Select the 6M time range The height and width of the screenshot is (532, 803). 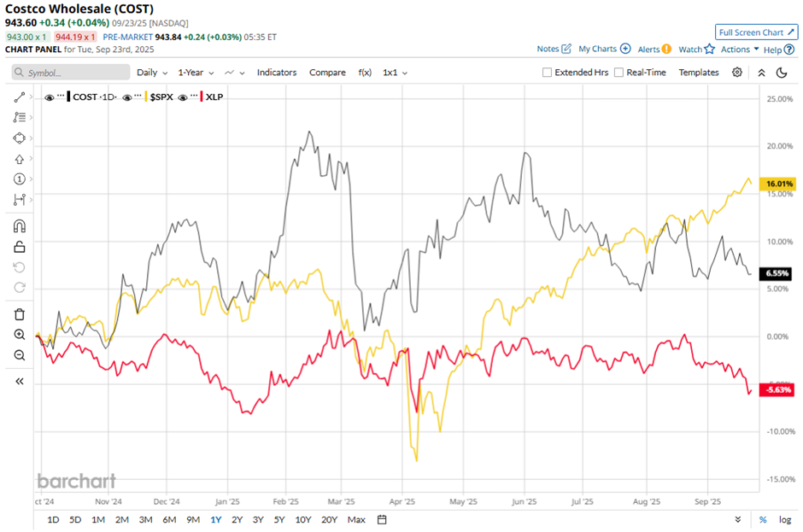[169, 520]
